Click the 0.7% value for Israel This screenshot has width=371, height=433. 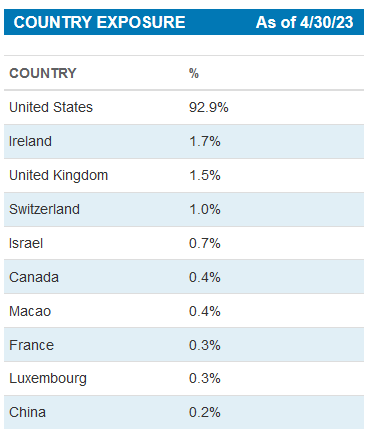pos(205,243)
